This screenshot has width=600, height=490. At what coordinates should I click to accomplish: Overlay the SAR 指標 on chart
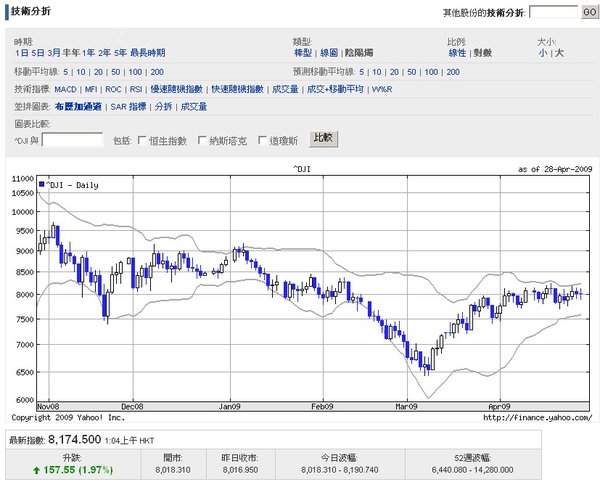pos(129,106)
